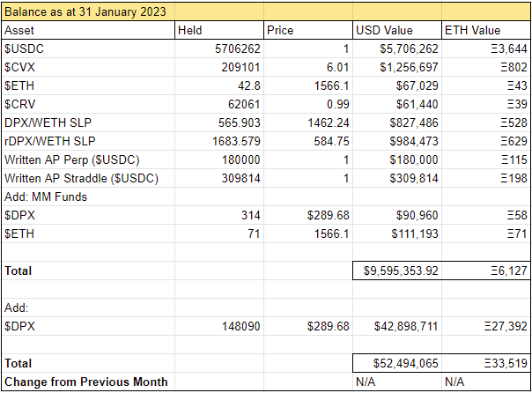The width and height of the screenshot is (532, 393).
Task: Select grand total $52,494,065
Action: [406, 363]
